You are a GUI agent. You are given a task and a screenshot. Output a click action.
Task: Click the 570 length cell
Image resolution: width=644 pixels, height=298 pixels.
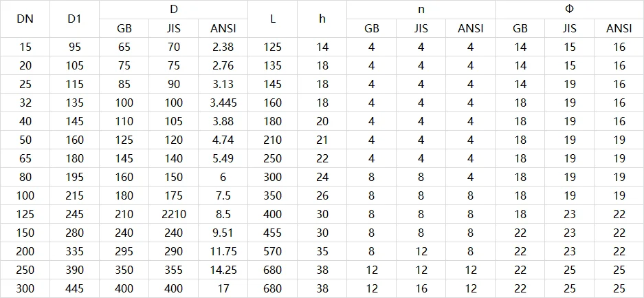click(x=273, y=252)
